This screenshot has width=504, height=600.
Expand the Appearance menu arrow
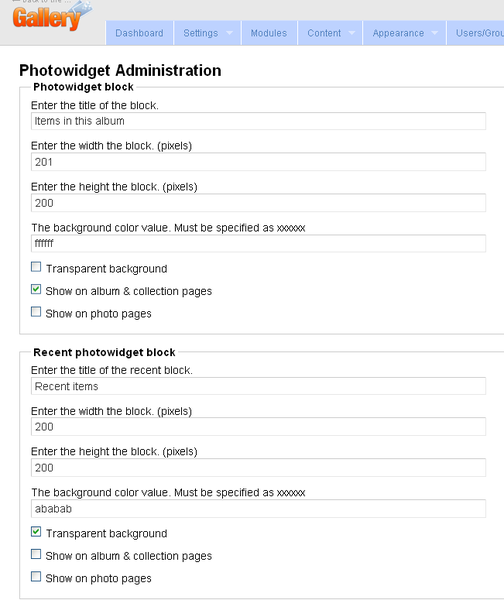coord(434,33)
